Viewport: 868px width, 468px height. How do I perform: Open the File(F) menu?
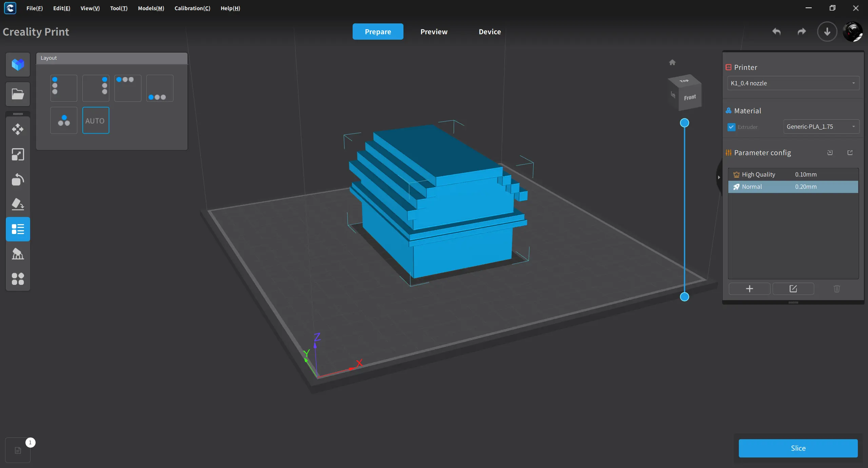(35, 8)
